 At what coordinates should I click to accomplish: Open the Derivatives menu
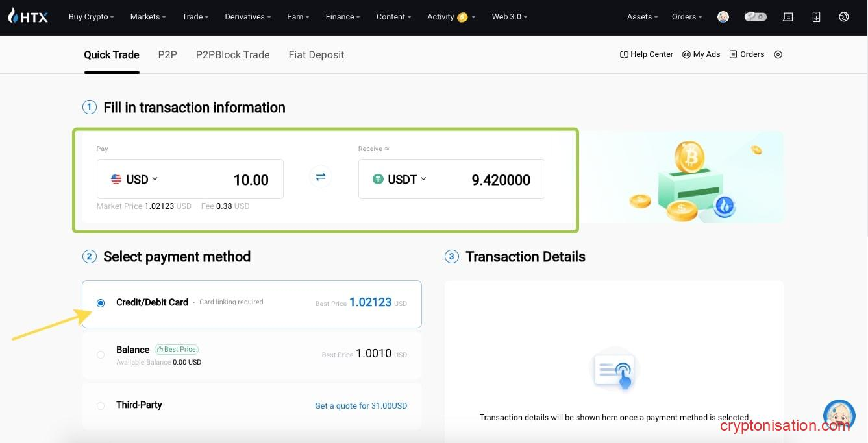247,17
